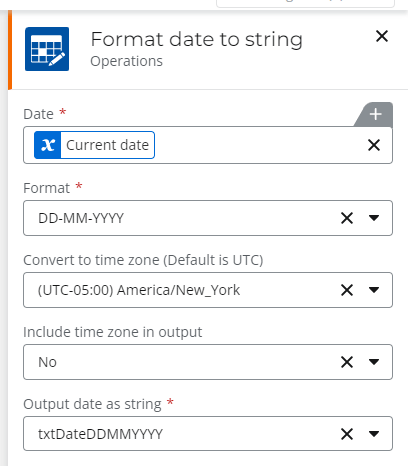Viewport: 408px width, 466px height.
Task: Click the 'Date' field label
Action: [38, 114]
